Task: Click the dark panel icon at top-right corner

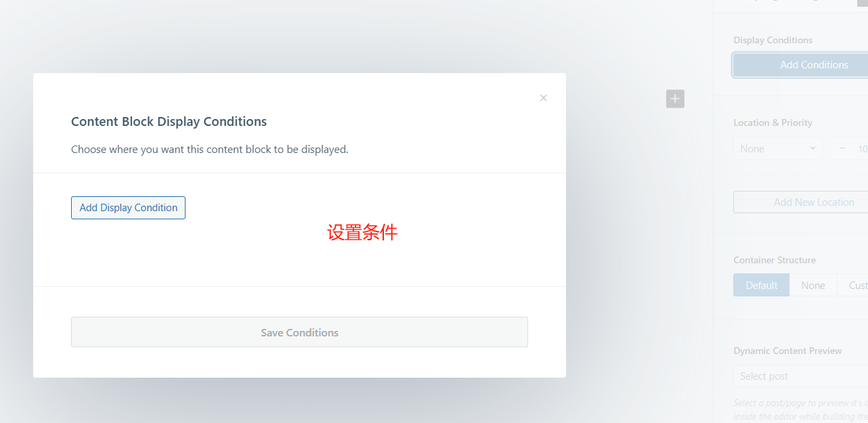Action: pos(863,3)
